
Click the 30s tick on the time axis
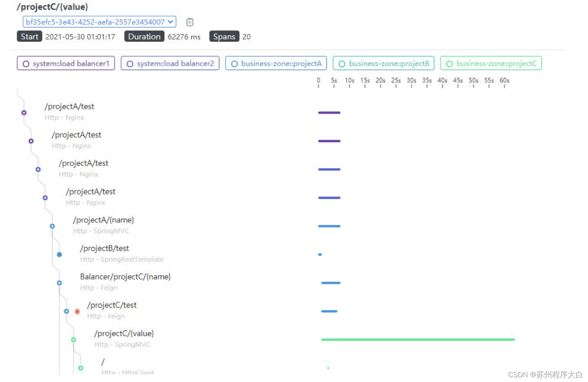[x=411, y=82]
